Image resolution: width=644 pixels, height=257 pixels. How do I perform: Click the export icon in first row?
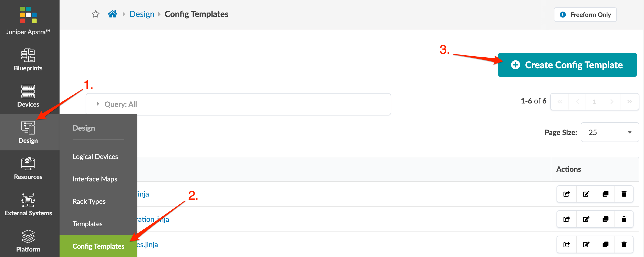point(566,194)
